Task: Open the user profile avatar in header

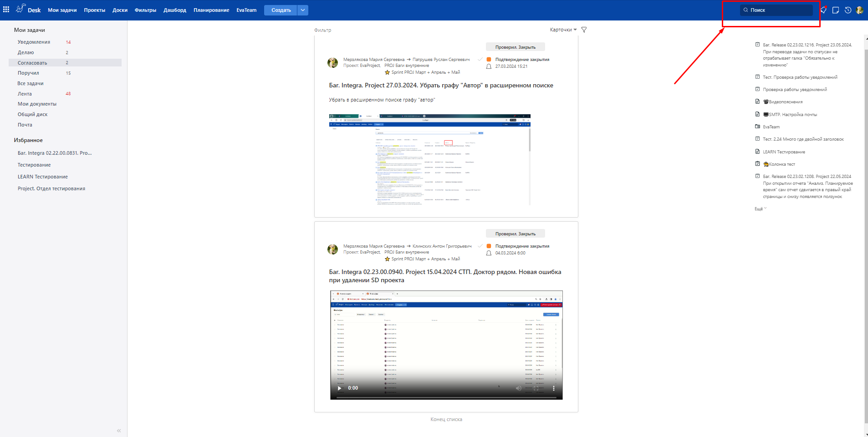Action: 860,10
